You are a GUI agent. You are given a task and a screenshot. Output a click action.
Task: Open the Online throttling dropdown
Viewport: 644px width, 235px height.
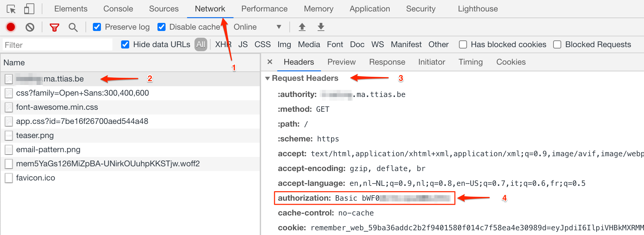pyautogui.click(x=257, y=27)
